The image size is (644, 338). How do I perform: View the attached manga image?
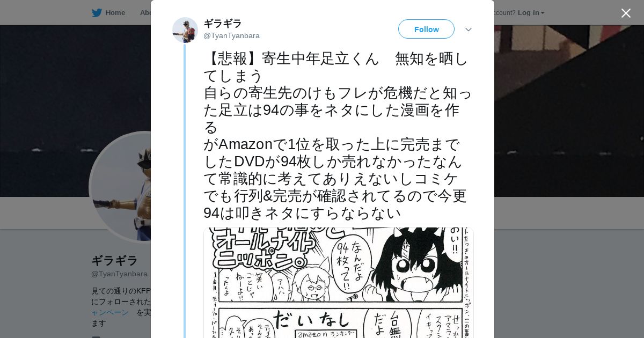(x=338, y=283)
